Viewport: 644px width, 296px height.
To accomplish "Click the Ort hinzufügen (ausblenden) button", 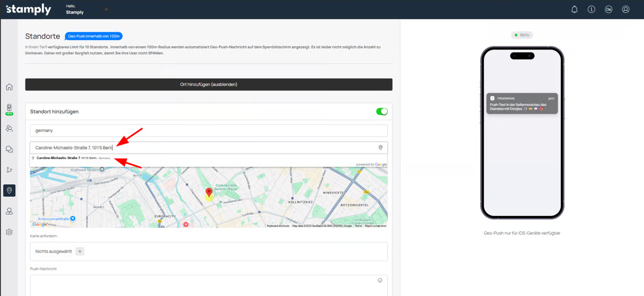I will pos(208,84).
